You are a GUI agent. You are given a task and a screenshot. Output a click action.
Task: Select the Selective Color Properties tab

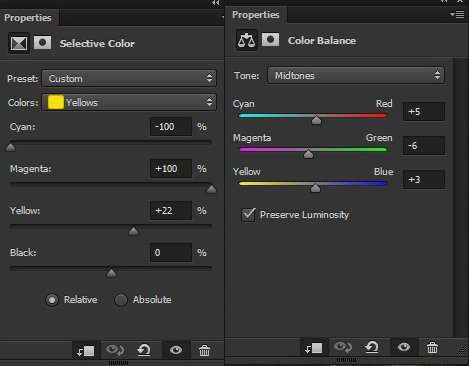pyautogui.click(x=28, y=18)
